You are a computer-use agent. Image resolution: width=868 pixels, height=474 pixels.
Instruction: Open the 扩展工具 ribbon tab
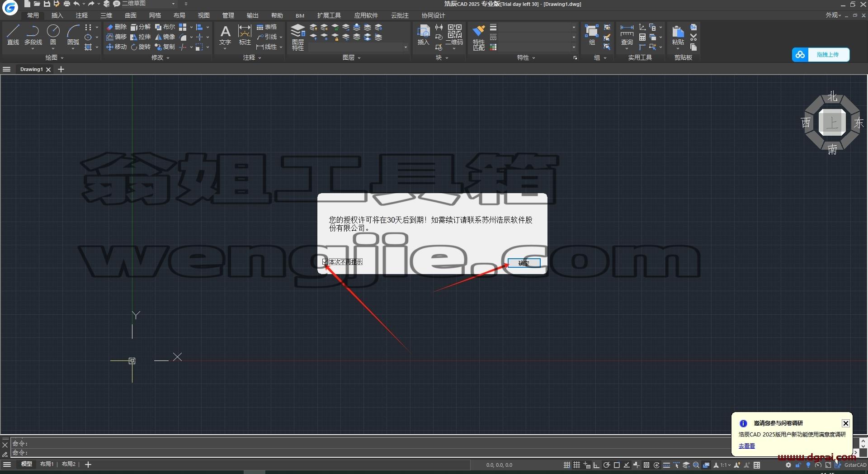pos(329,15)
